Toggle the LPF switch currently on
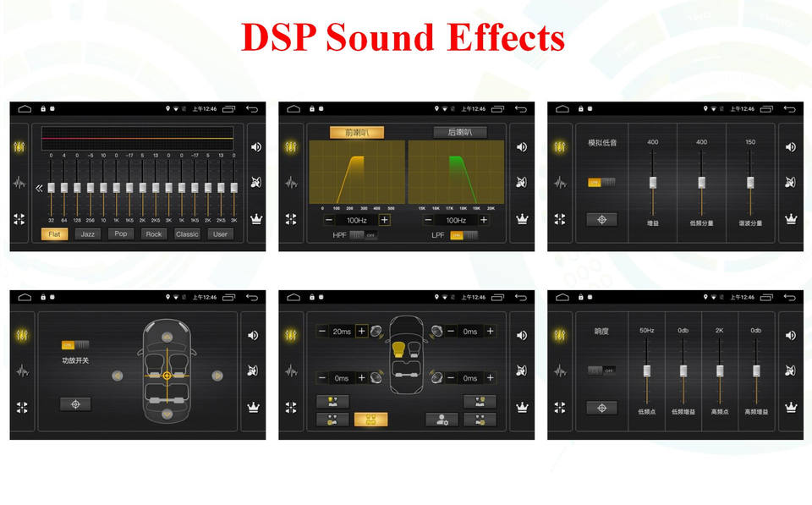The height and width of the screenshot is (505, 812). point(464,235)
